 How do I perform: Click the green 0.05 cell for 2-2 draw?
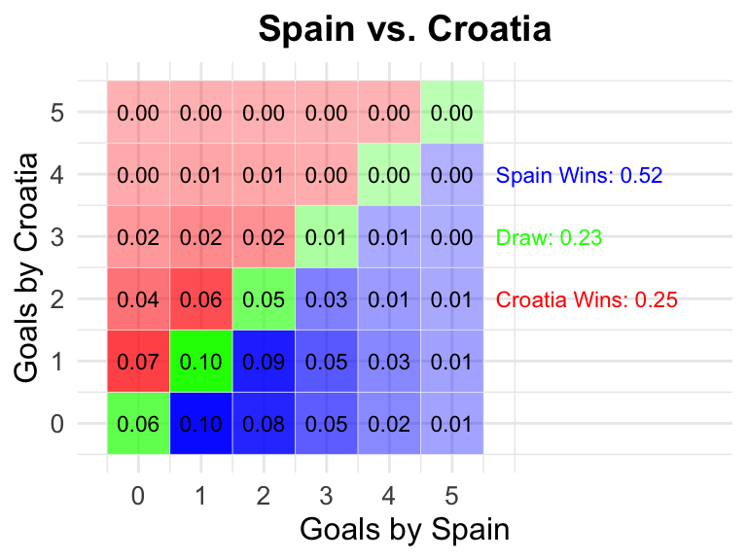tap(264, 299)
